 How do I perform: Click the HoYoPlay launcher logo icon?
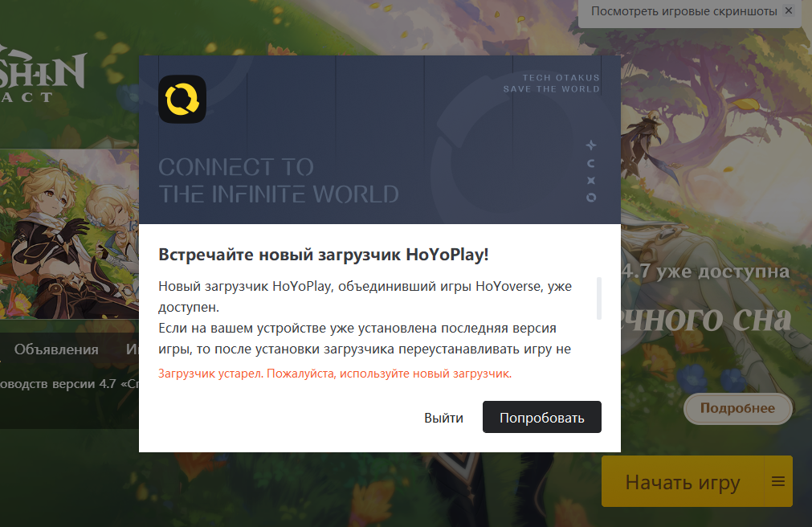(x=182, y=99)
